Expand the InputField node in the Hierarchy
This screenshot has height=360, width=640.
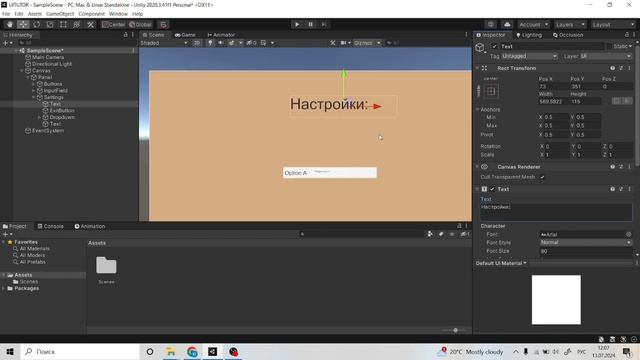pos(33,91)
